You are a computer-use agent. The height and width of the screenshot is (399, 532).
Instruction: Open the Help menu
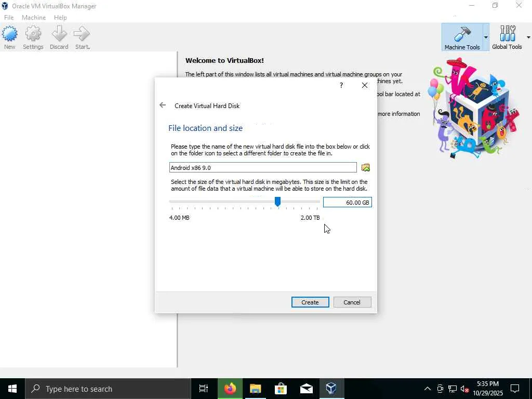point(60,17)
